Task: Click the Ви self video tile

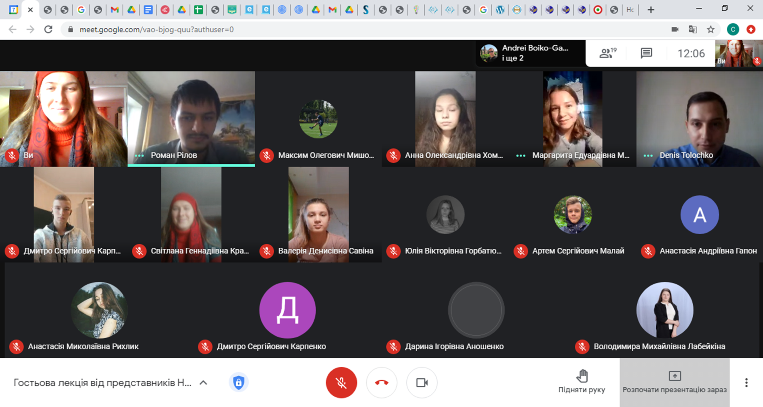Action: pos(64,119)
